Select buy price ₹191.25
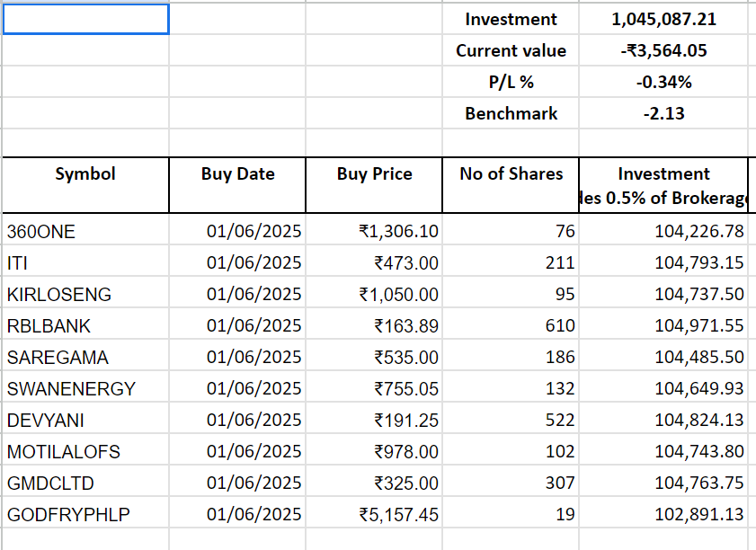 (x=374, y=420)
